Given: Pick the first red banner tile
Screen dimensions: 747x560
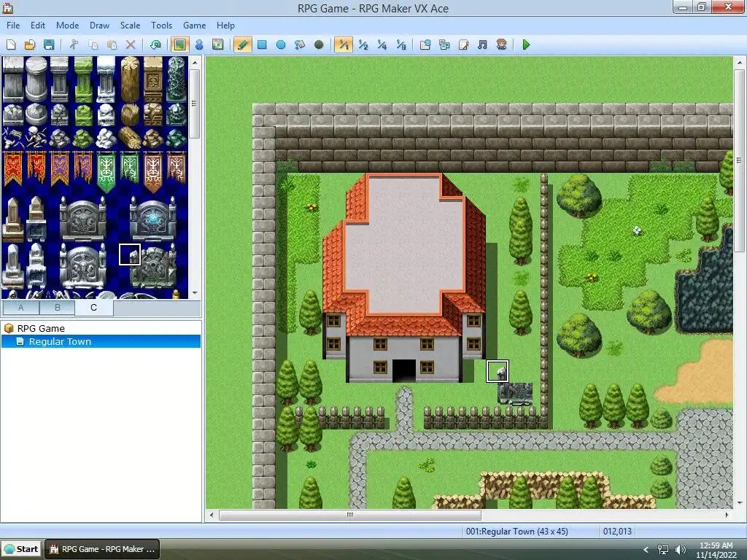Looking at the screenshot, I should pyautogui.click(x=13, y=168).
